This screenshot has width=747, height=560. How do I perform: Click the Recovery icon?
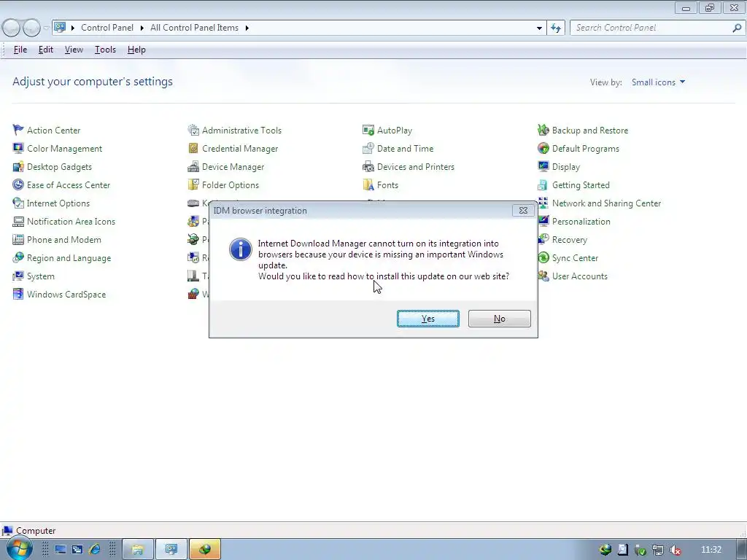tap(543, 239)
